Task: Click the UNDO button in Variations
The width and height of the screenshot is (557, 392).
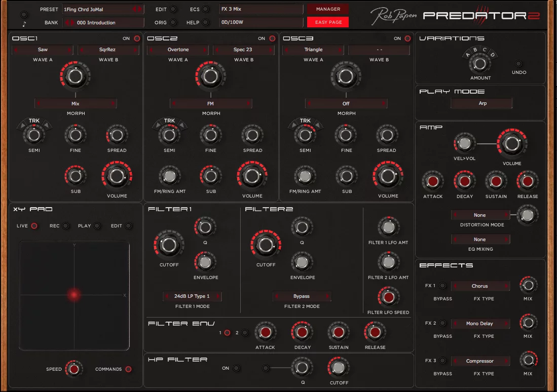Action: tap(518, 64)
